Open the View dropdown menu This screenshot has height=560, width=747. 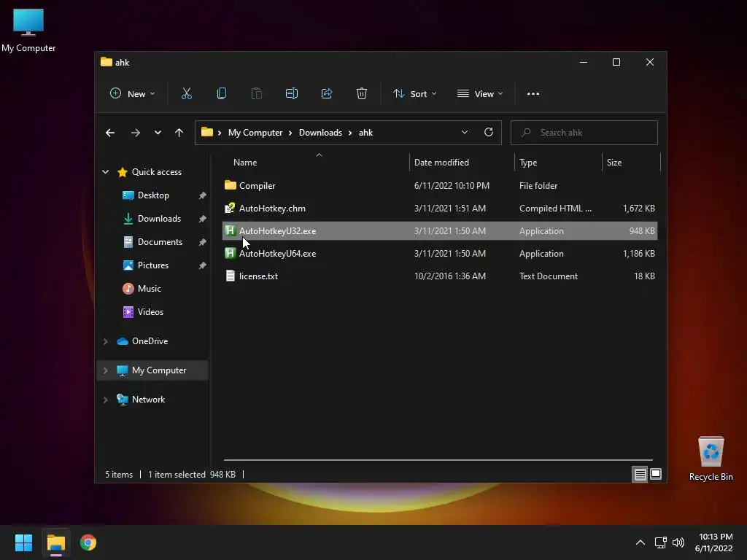click(x=480, y=94)
